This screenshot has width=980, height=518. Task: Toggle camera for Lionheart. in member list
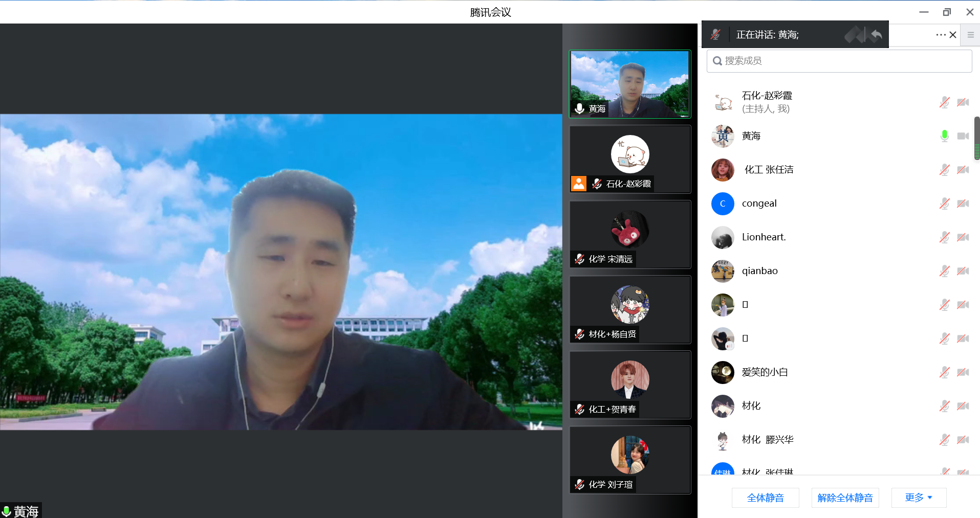click(x=963, y=237)
